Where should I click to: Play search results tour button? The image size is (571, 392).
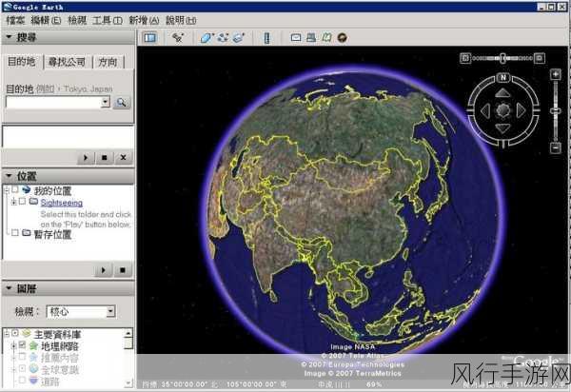click(x=86, y=158)
